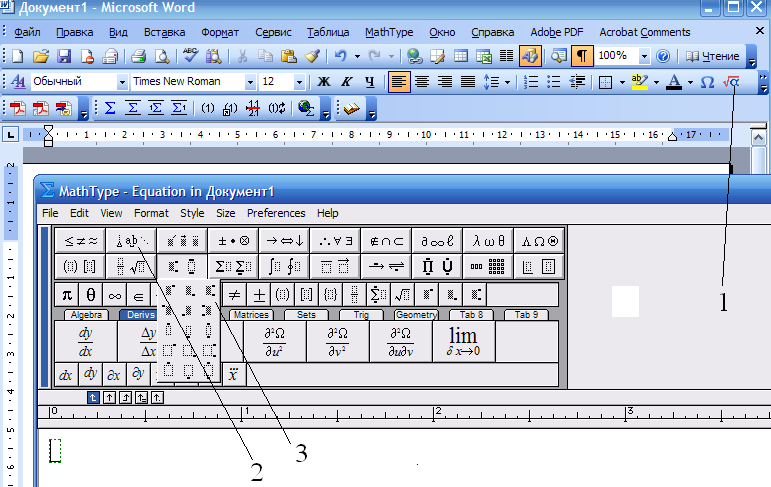
Task: Open a file with the folder icon
Action: click(41, 56)
